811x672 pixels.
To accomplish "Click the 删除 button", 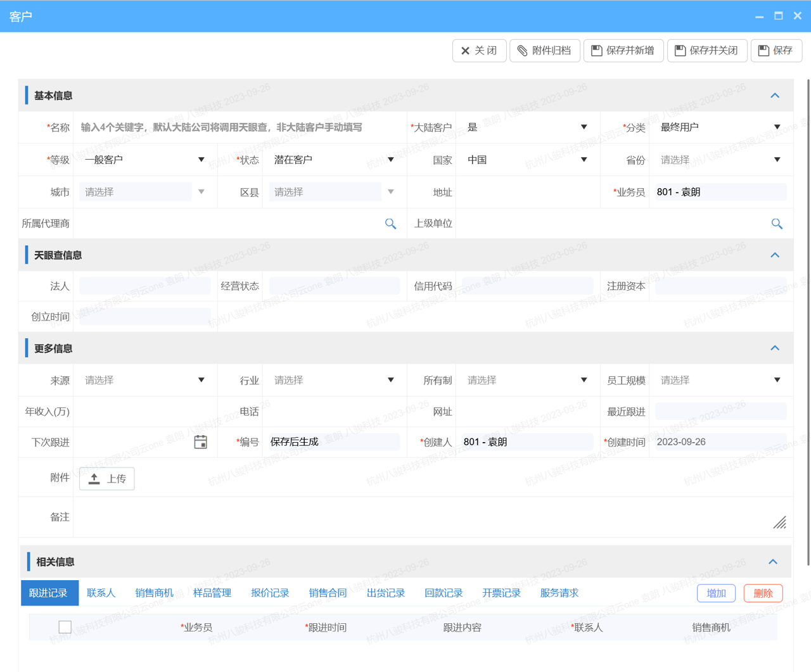I will click(763, 593).
